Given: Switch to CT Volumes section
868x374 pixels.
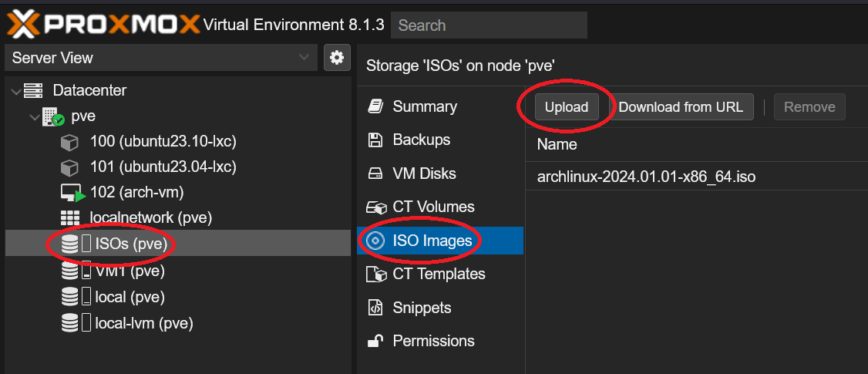Looking at the screenshot, I should (x=441, y=207).
